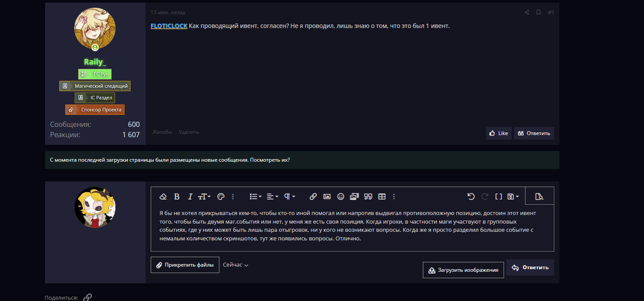Toggle bold formatting in editor
This screenshot has height=301, width=644.
[x=176, y=197]
